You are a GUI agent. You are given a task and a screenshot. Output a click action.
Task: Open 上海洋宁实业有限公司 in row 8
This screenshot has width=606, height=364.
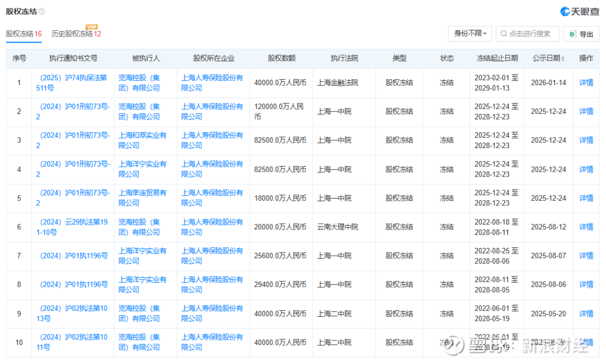tap(142, 284)
